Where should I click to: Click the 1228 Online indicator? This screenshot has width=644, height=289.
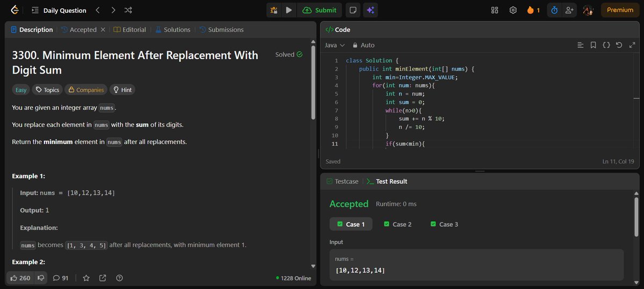coord(294,278)
